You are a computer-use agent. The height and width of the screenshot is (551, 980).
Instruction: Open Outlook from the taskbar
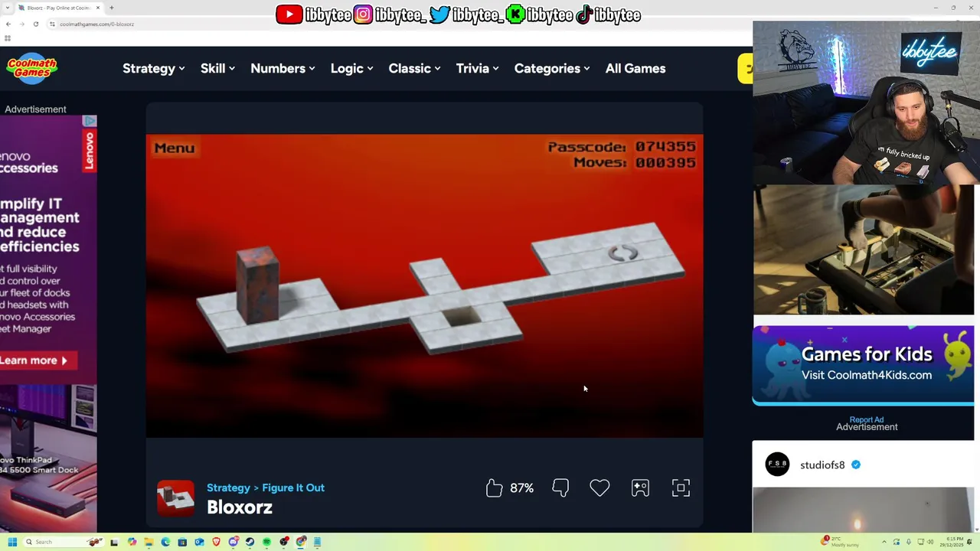199,542
